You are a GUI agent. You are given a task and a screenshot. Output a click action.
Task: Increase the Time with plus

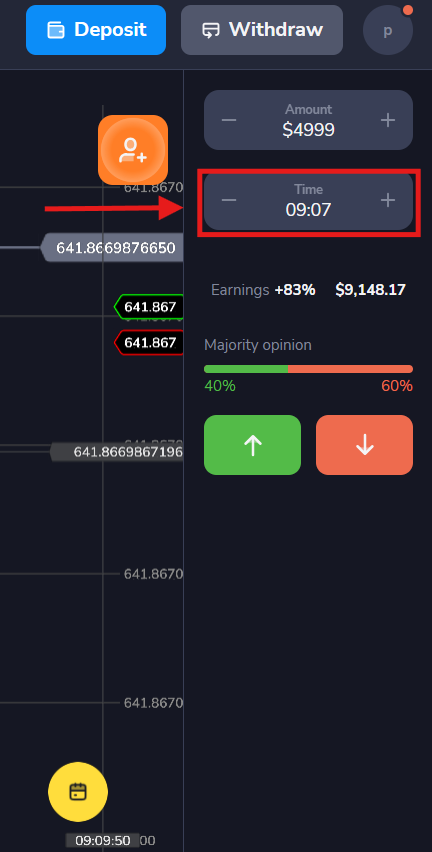pyautogui.click(x=387, y=201)
